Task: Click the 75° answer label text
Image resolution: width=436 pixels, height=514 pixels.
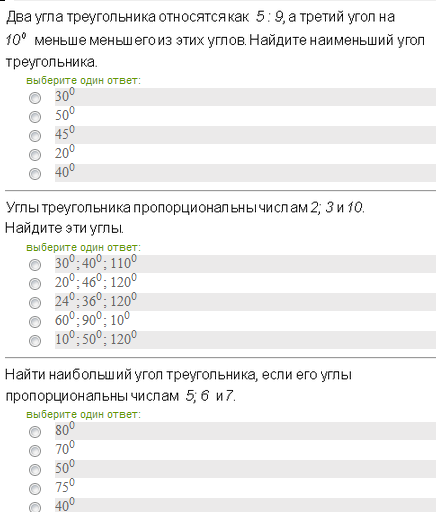Action: (x=65, y=486)
